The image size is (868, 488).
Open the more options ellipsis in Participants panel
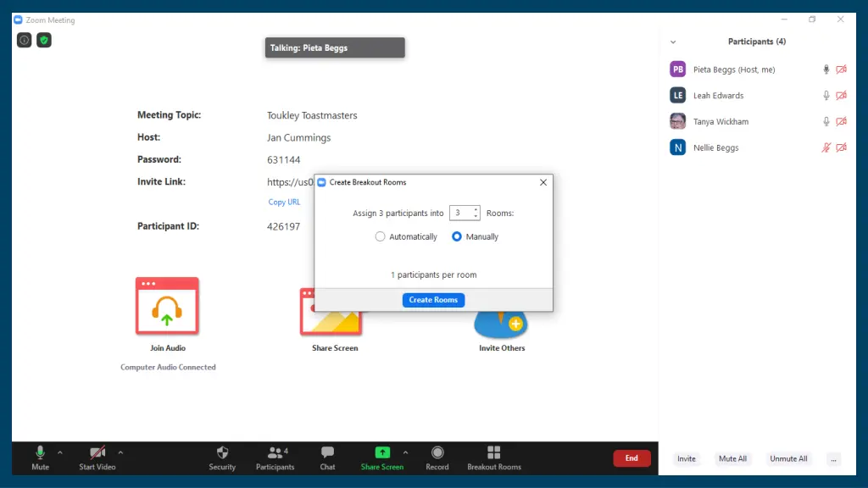pos(834,458)
